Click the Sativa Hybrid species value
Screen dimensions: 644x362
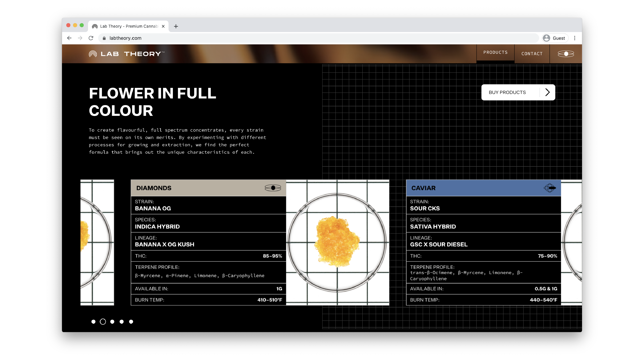click(433, 227)
